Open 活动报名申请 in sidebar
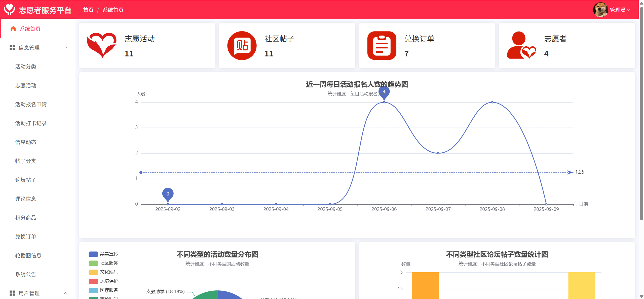The image size is (644, 299). tap(31, 104)
